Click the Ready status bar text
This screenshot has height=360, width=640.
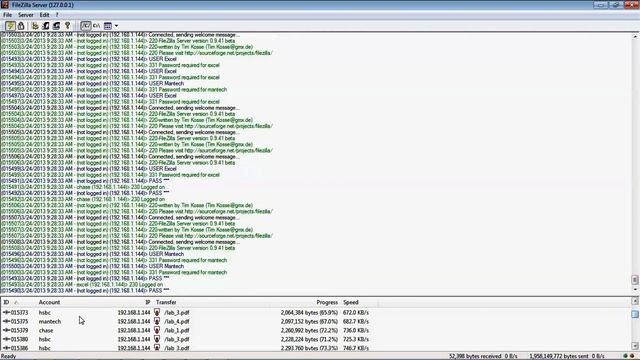click(8, 356)
